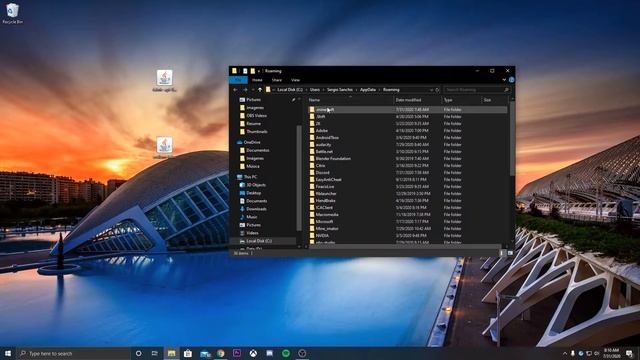
Task: Click Sergio Sancho in the address breadcrumb
Action: [340, 90]
